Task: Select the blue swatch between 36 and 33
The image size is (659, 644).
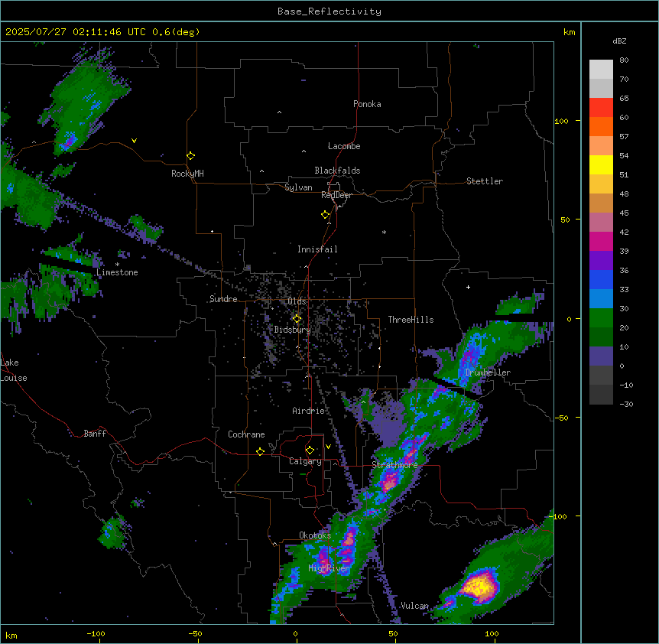Action: click(x=601, y=280)
